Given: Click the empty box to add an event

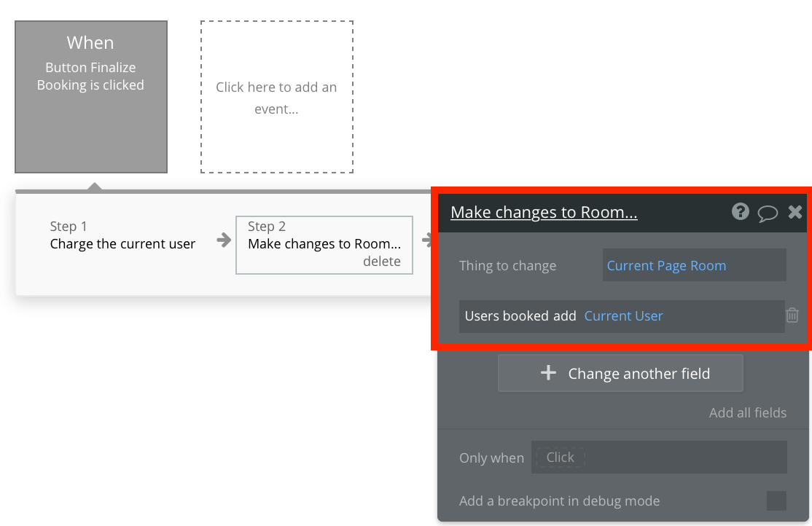Looking at the screenshot, I should click(x=276, y=96).
